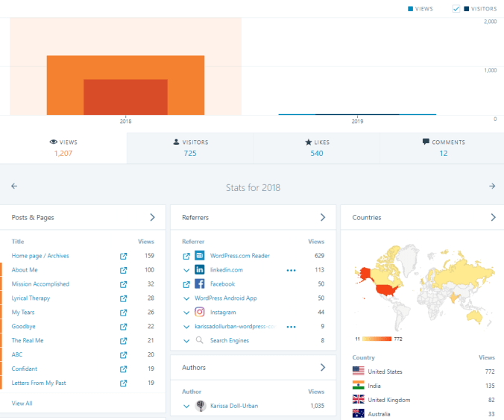Screen dimensions: 504x420
Task: Click the India flag icon
Action: pos(359,385)
